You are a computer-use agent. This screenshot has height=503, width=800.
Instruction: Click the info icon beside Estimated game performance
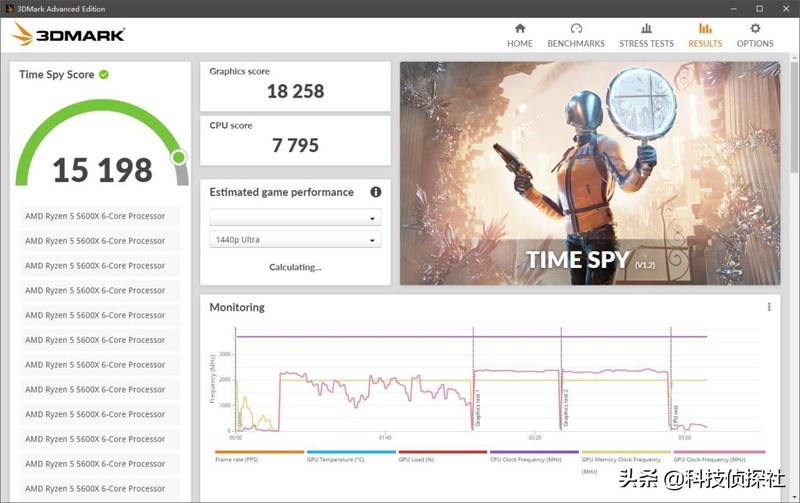376,192
